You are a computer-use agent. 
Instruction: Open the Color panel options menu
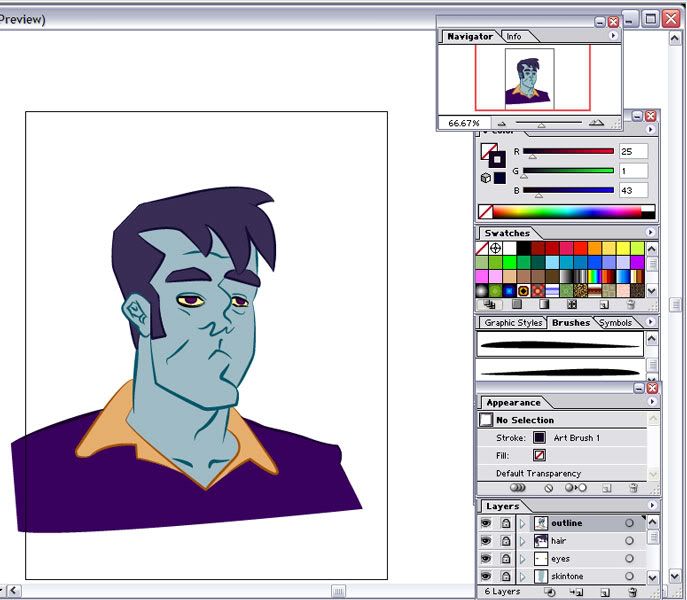click(x=650, y=129)
